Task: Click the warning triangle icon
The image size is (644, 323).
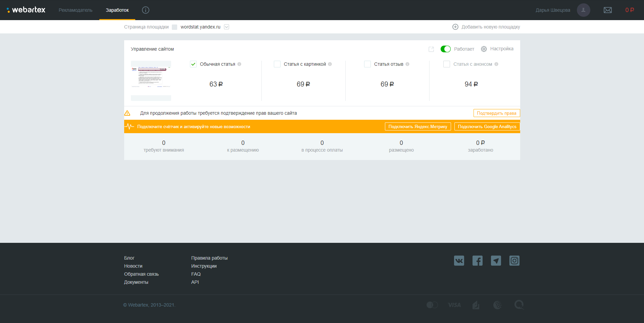Action: pyautogui.click(x=127, y=113)
